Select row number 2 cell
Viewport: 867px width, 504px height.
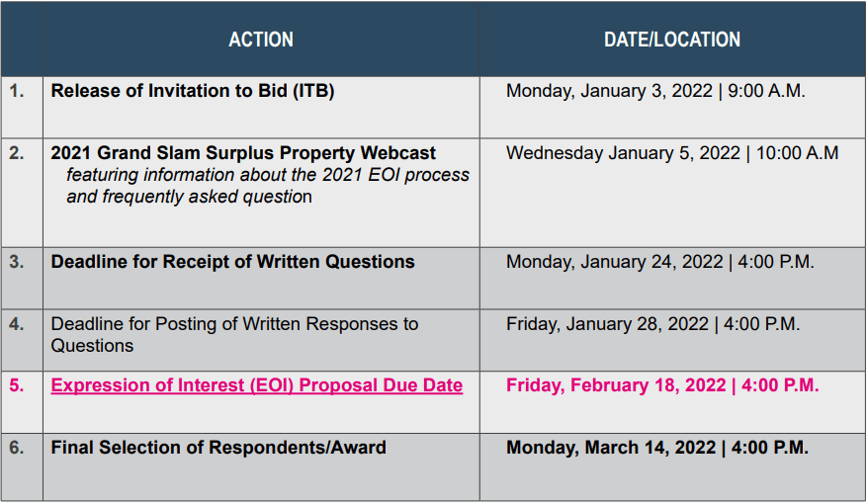click(17, 153)
